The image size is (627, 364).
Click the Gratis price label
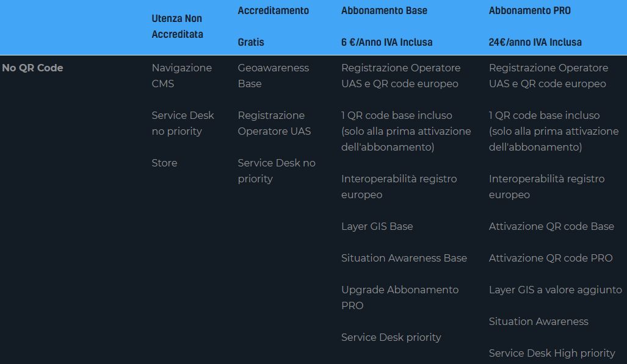coord(251,42)
